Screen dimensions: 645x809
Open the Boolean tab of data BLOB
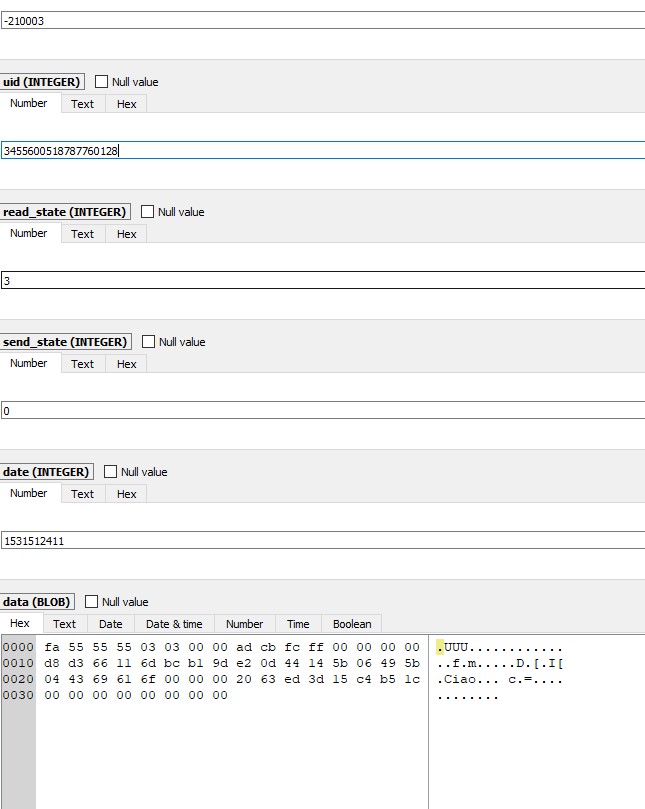coord(352,624)
